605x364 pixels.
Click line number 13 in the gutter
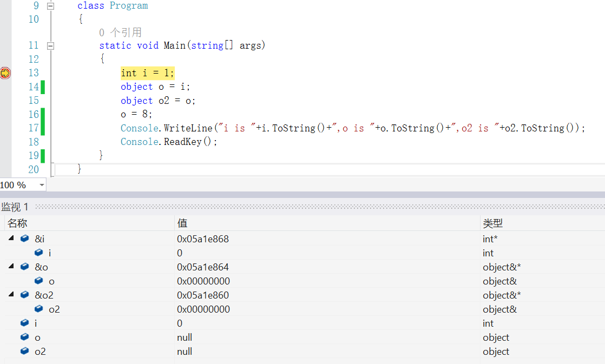(34, 73)
